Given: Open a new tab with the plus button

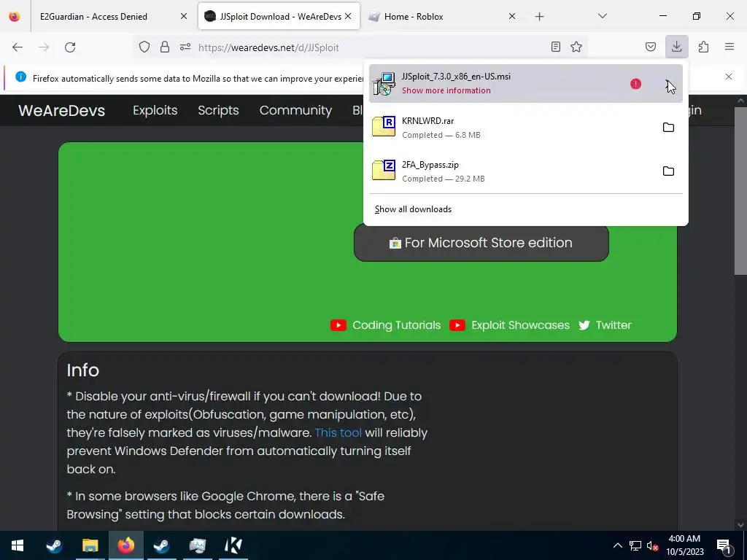Looking at the screenshot, I should (x=539, y=17).
